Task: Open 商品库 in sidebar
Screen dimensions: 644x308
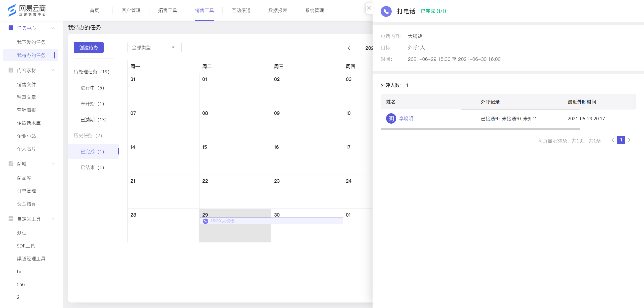Action: [x=24, y=178]
